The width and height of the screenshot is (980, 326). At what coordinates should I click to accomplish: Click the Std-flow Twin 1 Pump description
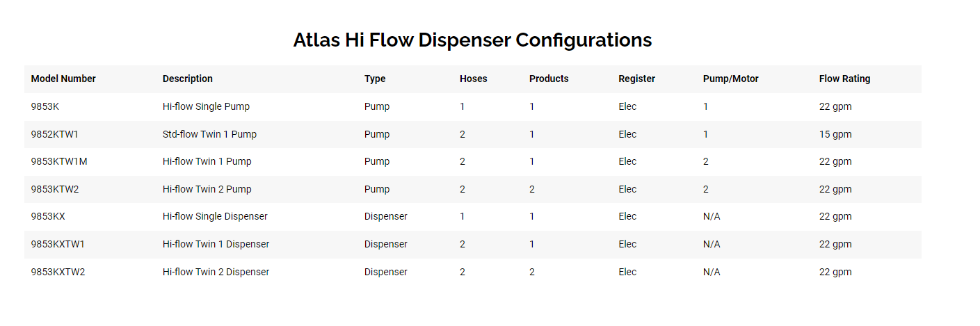click(x=209, y=134)
